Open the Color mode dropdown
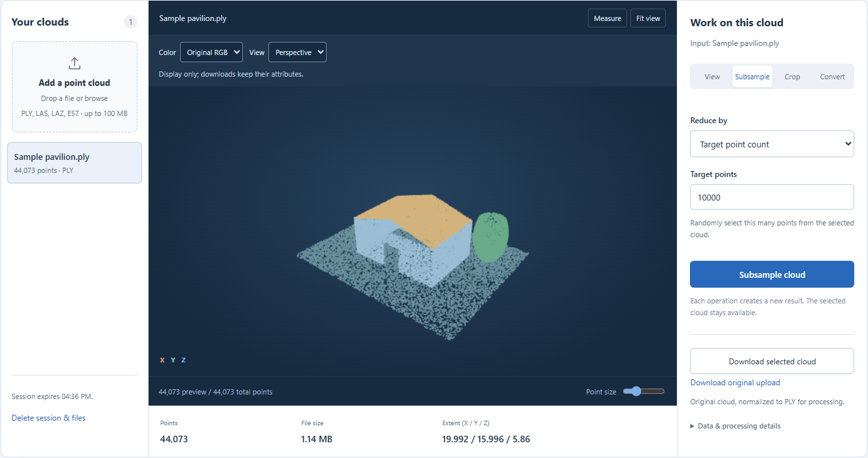 (x=211, y=52)
